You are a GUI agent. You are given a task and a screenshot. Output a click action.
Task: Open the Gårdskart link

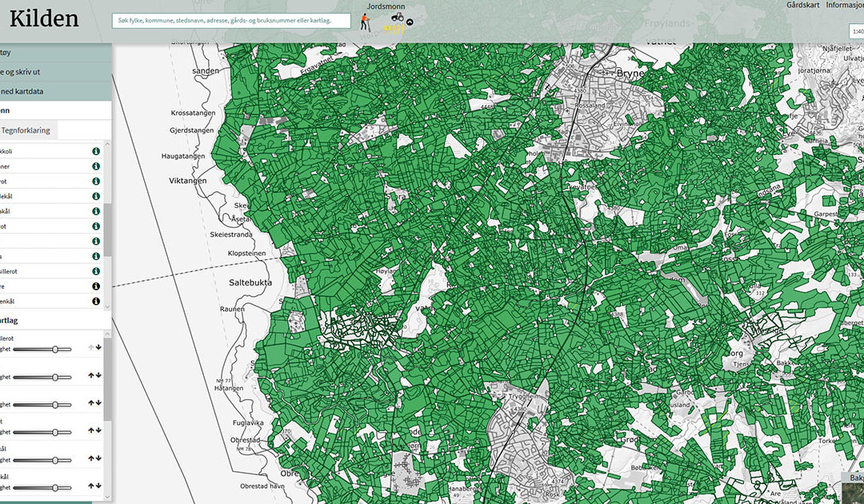point(802,5)
